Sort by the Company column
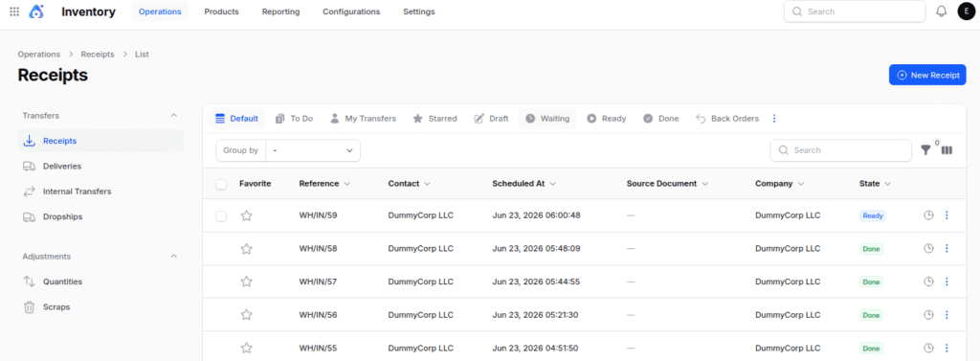 [779, 184]
